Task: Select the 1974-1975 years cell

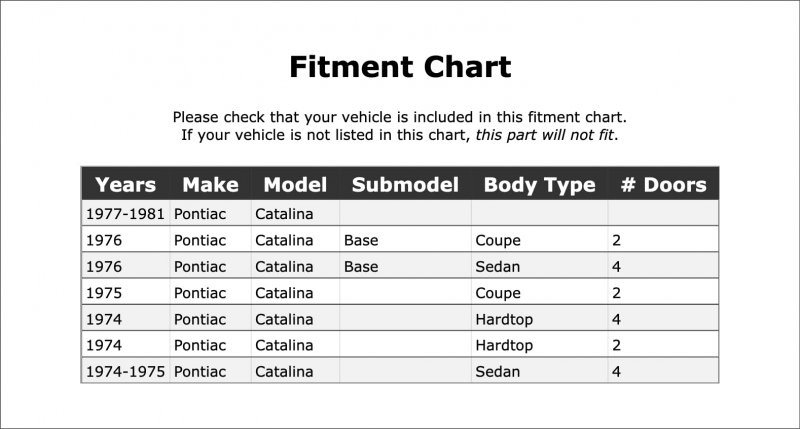Action: click(125, 371)
